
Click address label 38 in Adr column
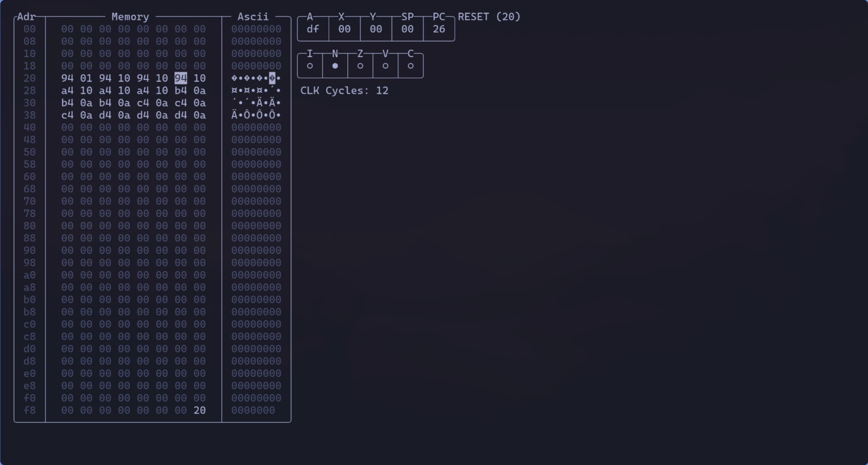(x=30, y=115)
